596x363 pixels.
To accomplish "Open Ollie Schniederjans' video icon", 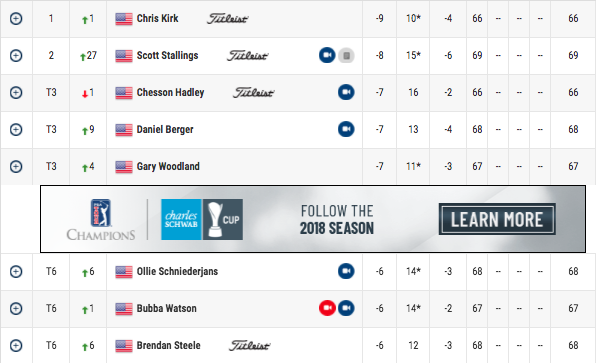I will (346, 271).
